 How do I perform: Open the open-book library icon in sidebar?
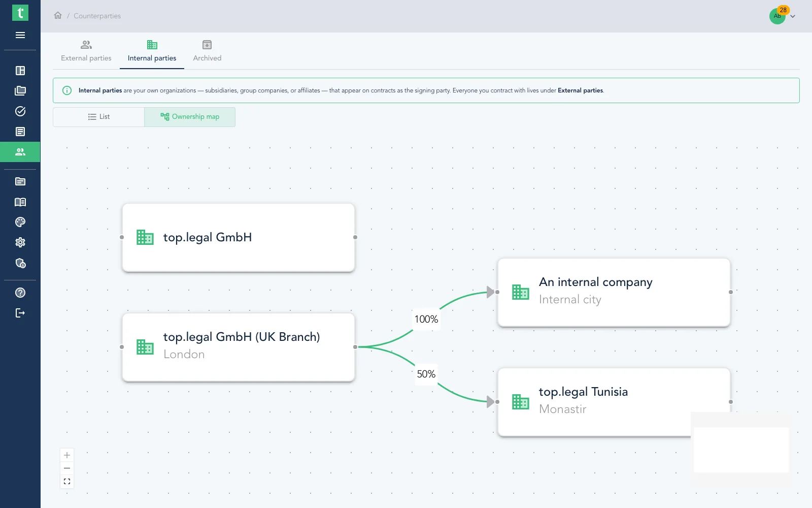[20, 202]
